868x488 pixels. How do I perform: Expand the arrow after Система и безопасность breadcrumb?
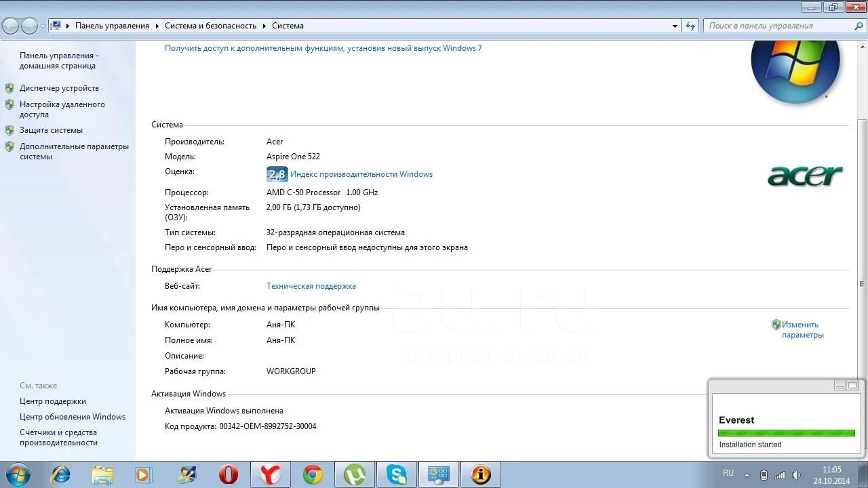(264, 26)
